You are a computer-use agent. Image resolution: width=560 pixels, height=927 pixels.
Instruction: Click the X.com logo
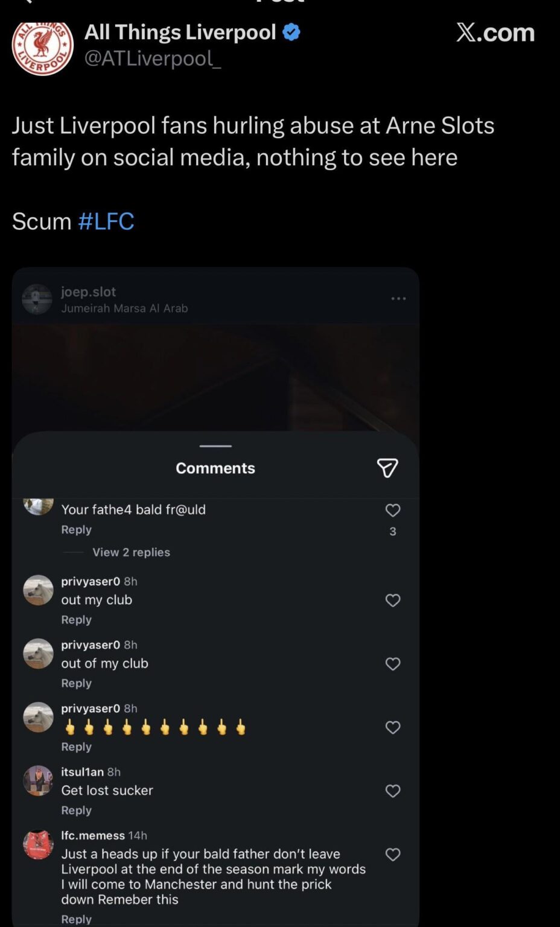[495, 33]
